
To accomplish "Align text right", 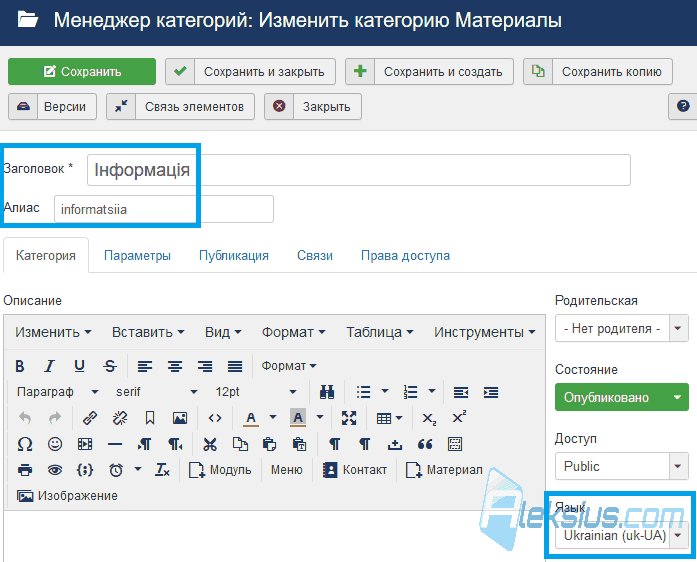I will (205, 366).
